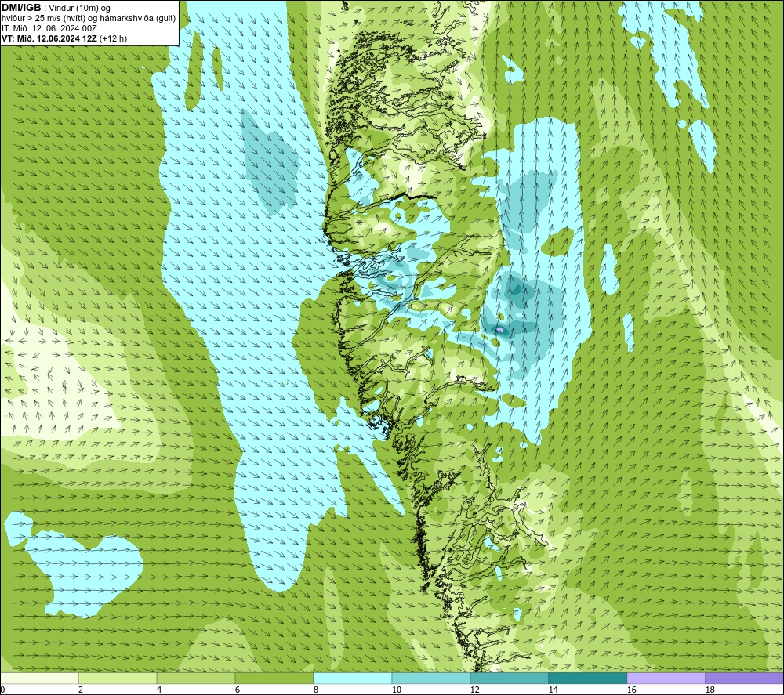
Task: Click the 0–2 m/s pale legend swatch
Action: [39, 678]
